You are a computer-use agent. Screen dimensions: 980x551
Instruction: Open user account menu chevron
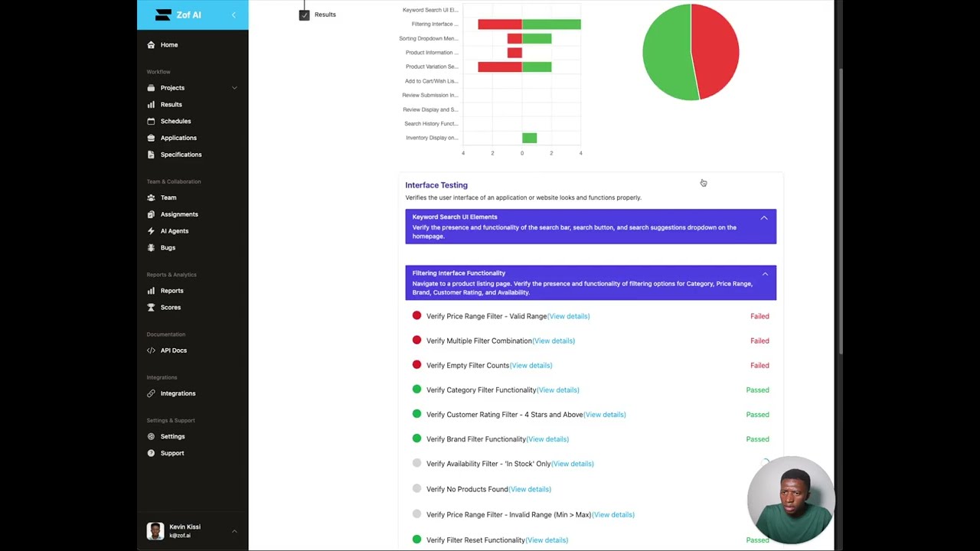coord(234,531)
